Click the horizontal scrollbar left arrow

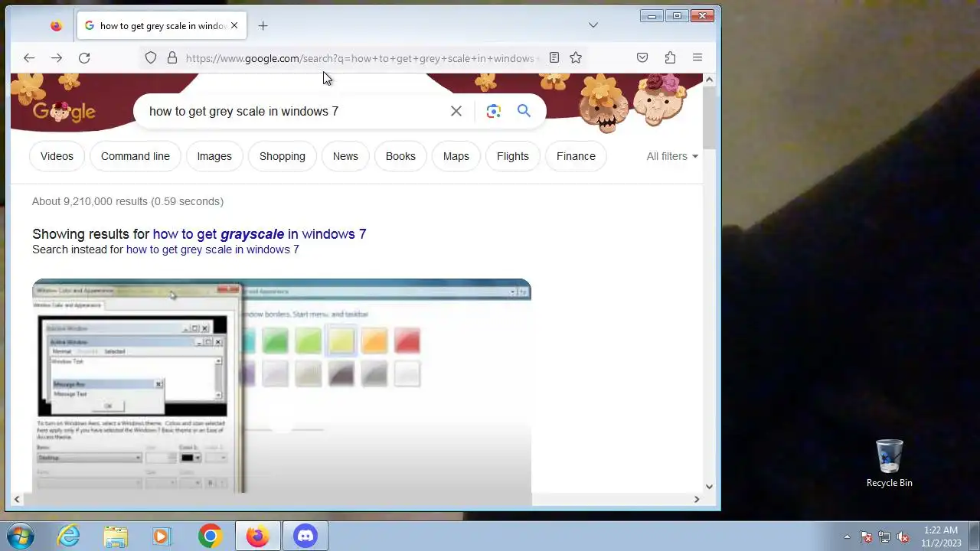pos(17,499)
